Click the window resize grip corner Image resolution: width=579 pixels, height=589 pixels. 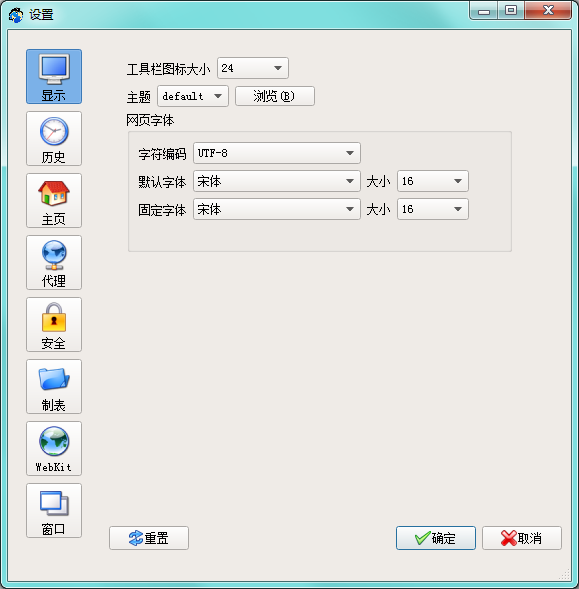[565, 574]
